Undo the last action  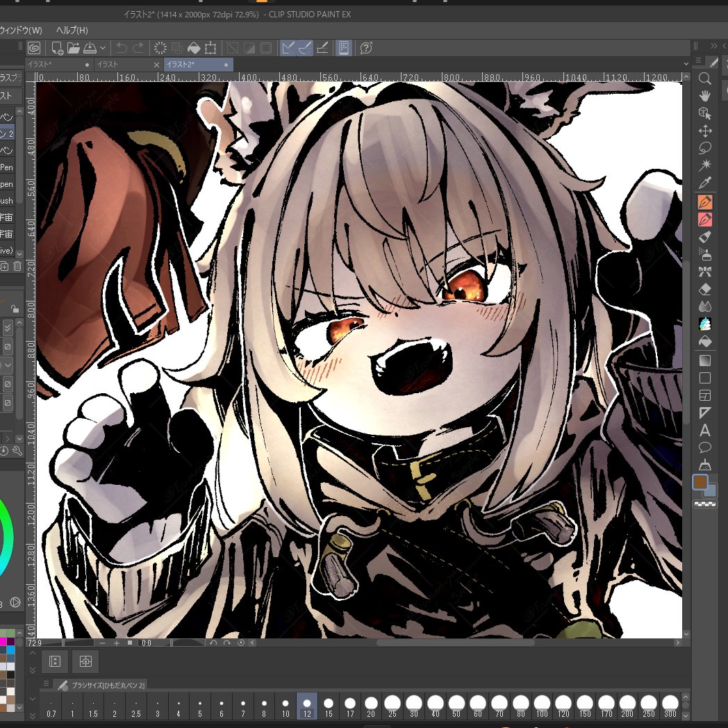point(122,48)
